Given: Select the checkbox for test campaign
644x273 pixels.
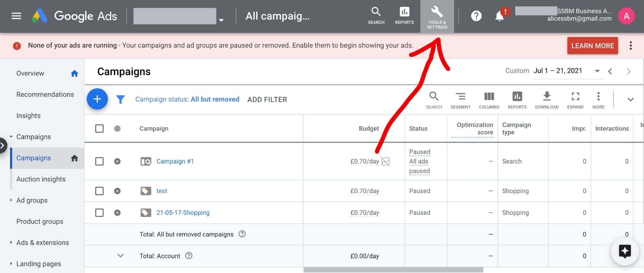Looking at the screenshot, I should [99, 191].
